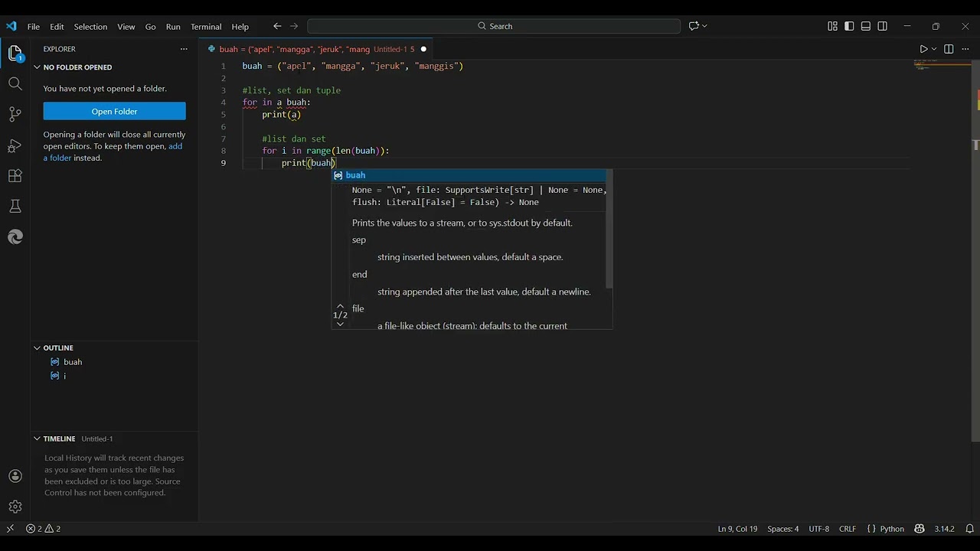This screenshot has width=980, height=551.
Task: Open the Go menu
Action: 151,26
